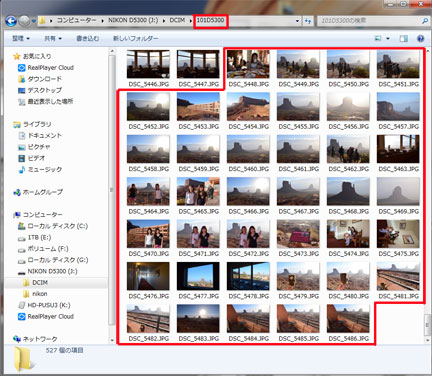Viewport: 432px width, 376px height.
Task: Select thumbnail DSC_5465.JPG
Action: pos(198,191)
